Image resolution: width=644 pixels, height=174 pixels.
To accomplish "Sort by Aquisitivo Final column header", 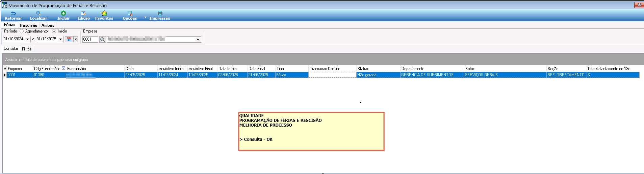I will (202, 69).
